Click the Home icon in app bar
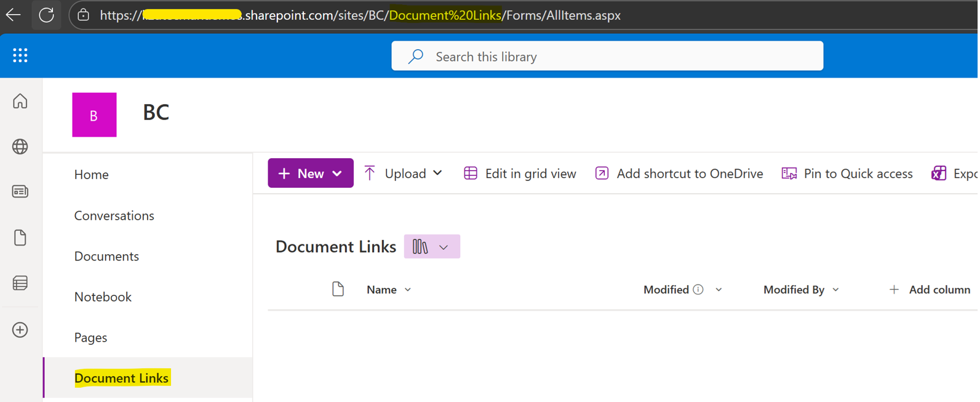 (20, 101)
